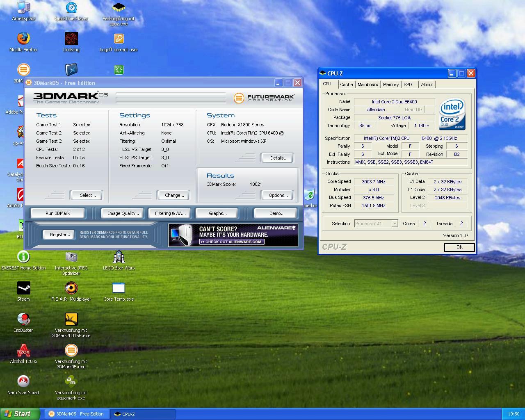Click the 3DMark Score value 10621
This screenshot has height=420, width=525.
pos(256,184)
